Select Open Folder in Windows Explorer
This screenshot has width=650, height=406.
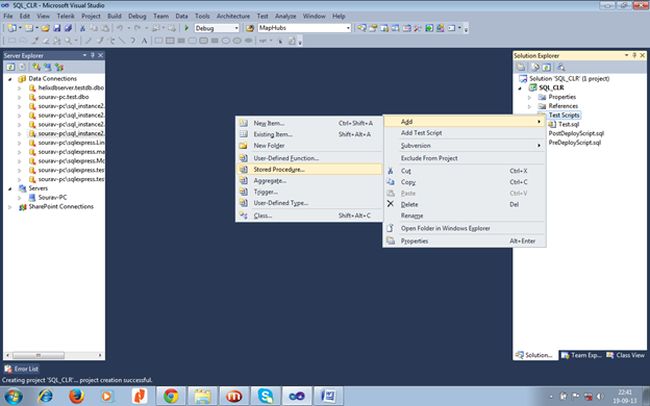(x=464, y=228)
